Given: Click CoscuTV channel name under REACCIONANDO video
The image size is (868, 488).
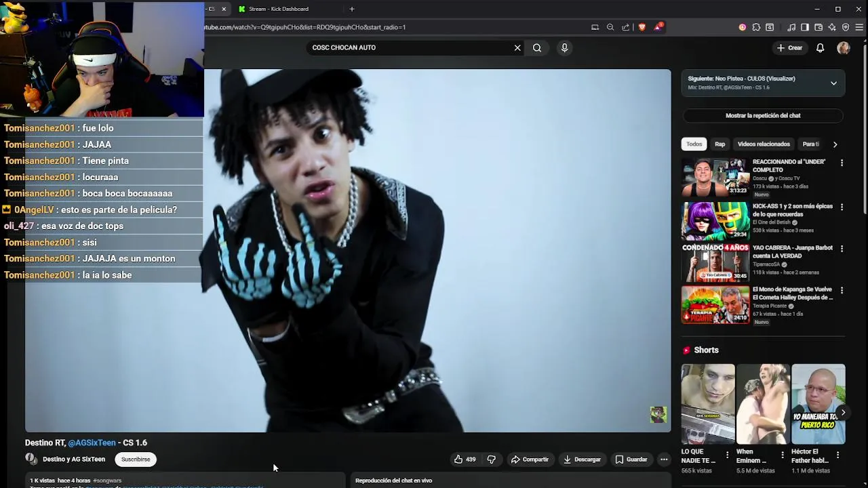Looking at the screenshot, I should [x=776, y=178].
